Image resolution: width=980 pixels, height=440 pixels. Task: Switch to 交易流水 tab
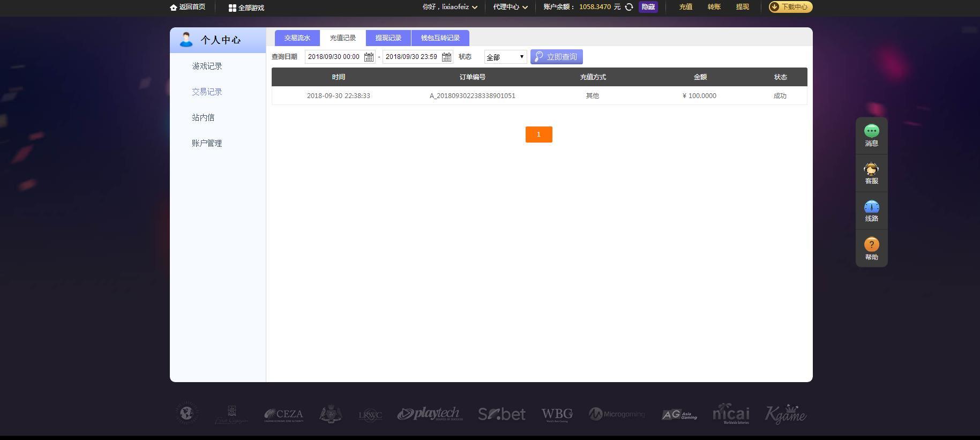pos(297,38)
